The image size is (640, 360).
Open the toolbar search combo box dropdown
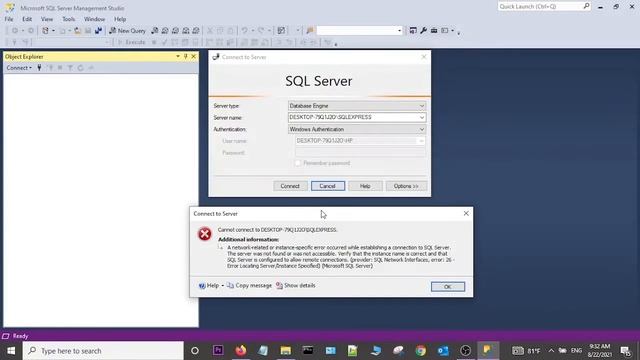399,31
